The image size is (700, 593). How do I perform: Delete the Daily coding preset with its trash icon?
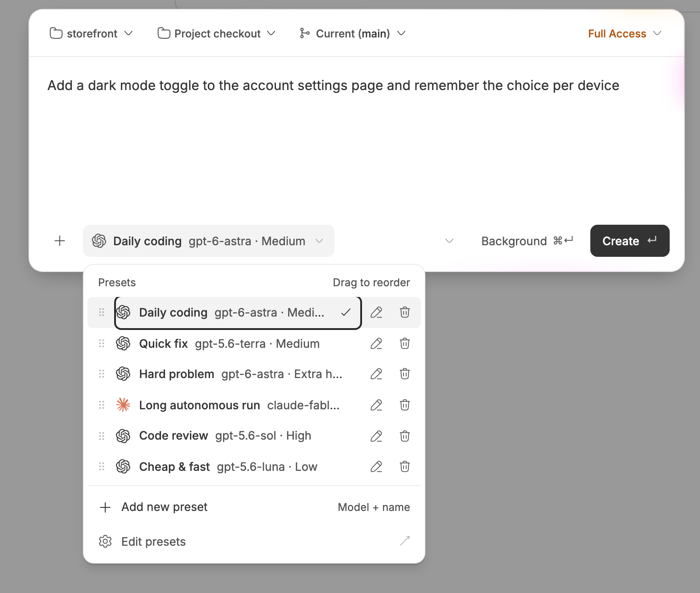[405, 313]
